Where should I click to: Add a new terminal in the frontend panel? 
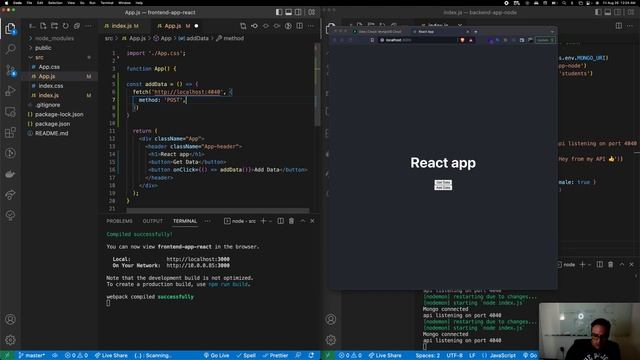click(263, 221)
